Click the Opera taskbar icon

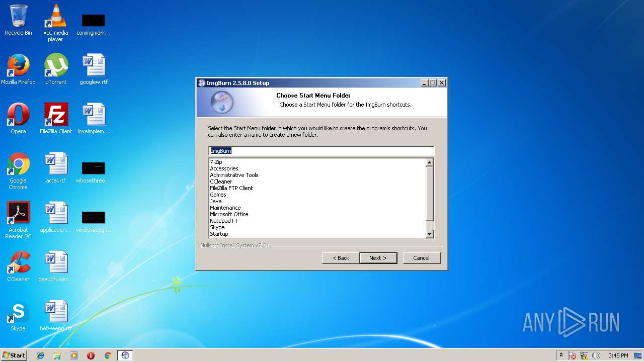[x=91, y=355]
